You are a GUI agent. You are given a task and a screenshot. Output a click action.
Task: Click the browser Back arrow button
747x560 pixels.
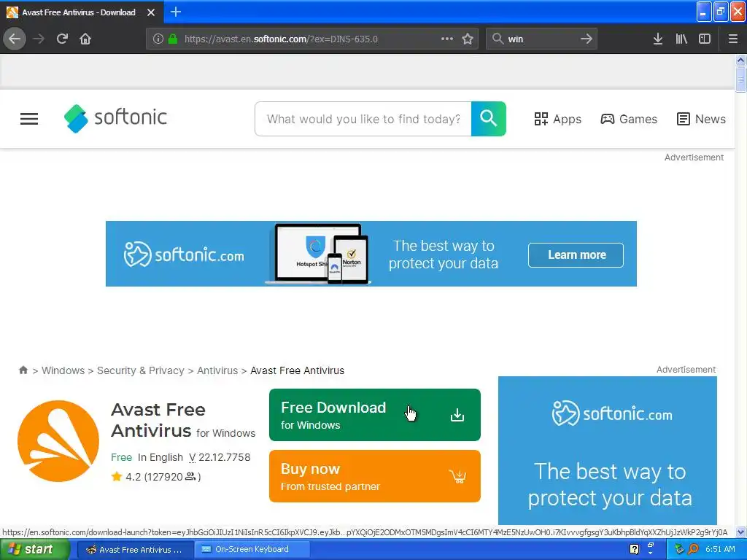(15, 39)
